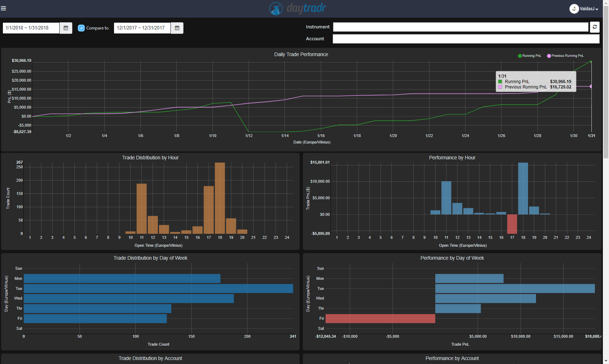This screenshot has width=609, height=364.
Task: Open the Account selection field
Action: pyautogui.click(x=466, y=39)
